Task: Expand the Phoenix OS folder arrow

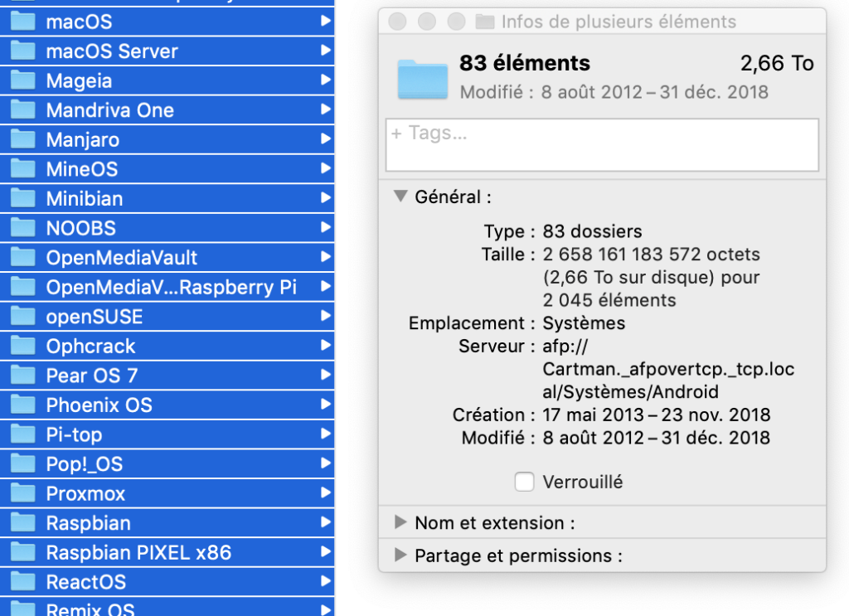Action: pos(325,405)
